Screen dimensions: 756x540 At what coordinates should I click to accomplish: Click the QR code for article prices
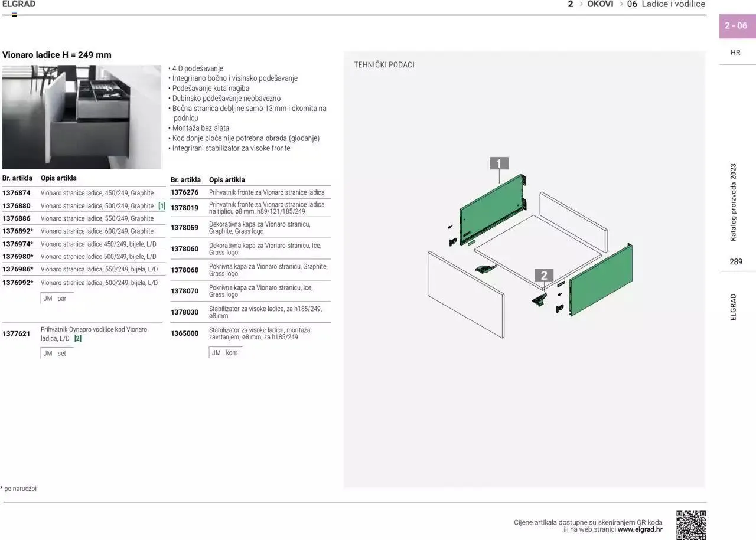click(691, 525)
